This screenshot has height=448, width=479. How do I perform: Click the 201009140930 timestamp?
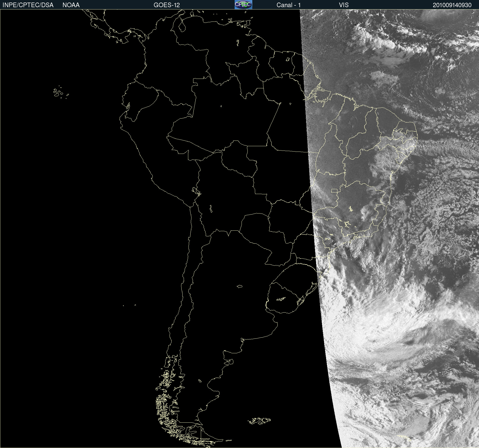pos(452,5)
